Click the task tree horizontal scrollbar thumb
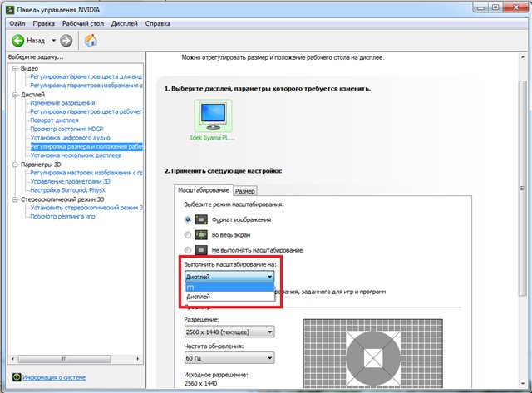This screenshot has height=393, width=532. tap(65, 359)
